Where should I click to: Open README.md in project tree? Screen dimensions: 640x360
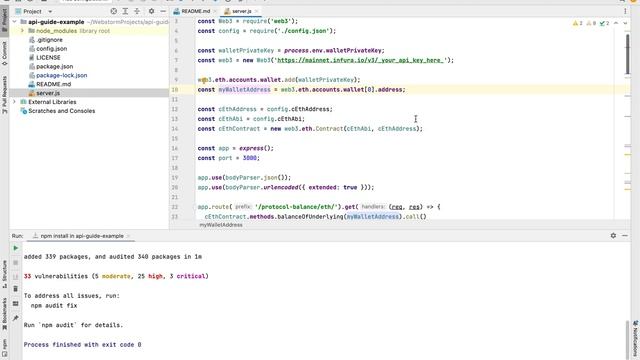pos(53,84)
